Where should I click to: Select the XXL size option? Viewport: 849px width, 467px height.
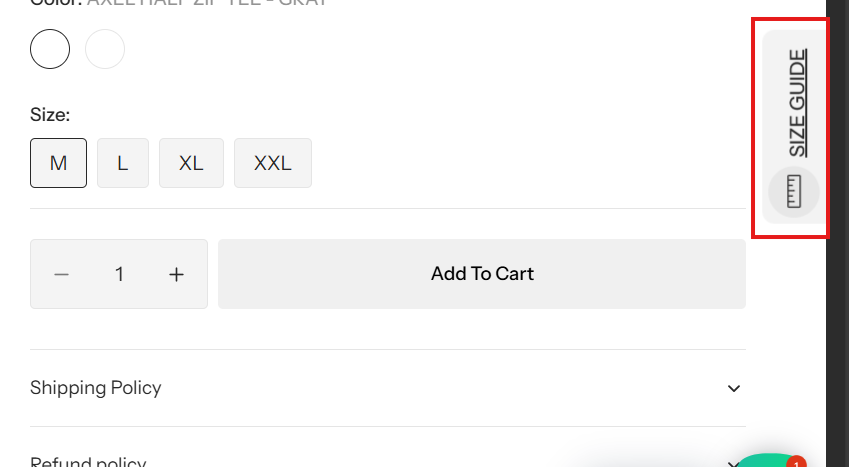click(272, 163)
